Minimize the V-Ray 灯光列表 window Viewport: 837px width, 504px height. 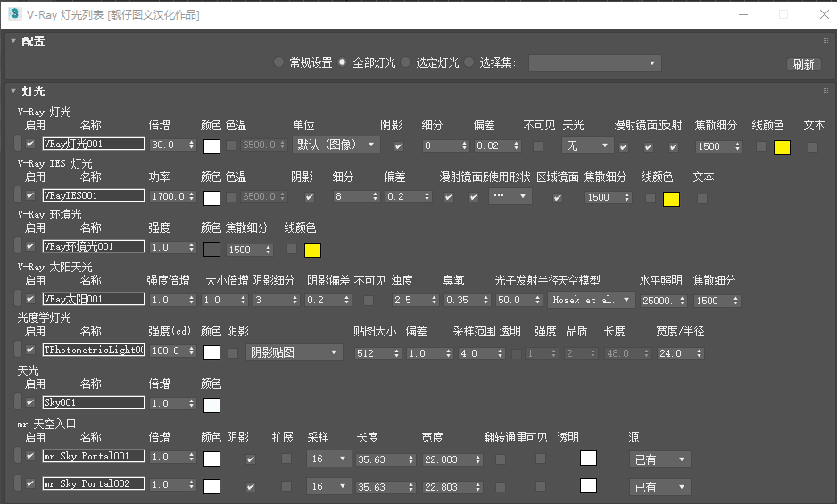[743, 14]
